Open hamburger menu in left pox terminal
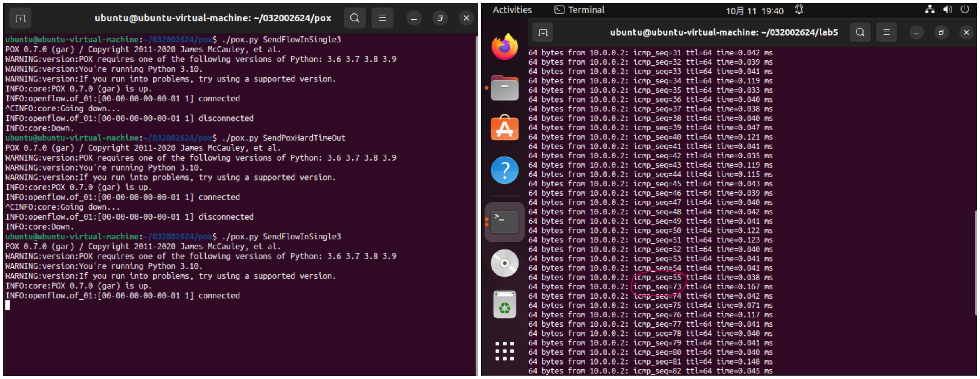The image size is (980, 379). [x=382, y=18]
